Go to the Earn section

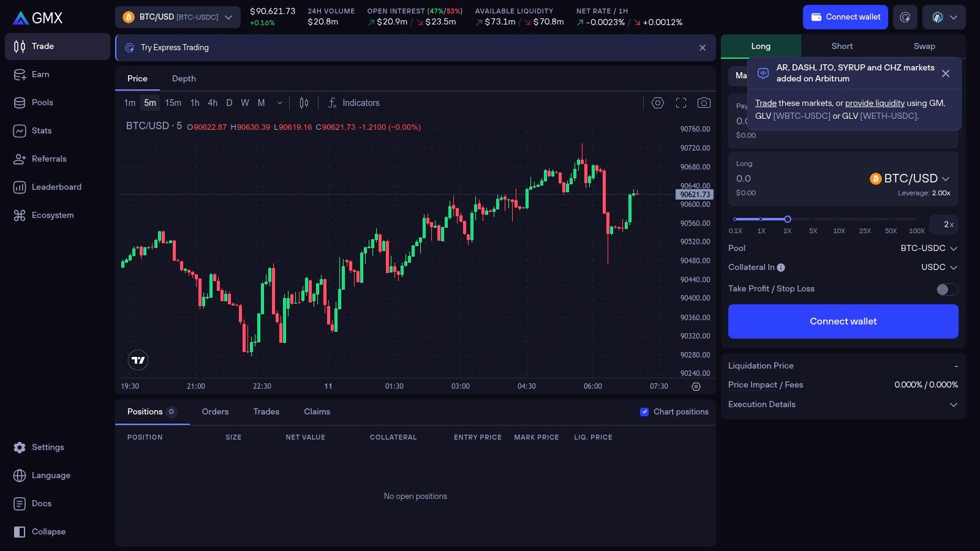(x=58, y=75)
